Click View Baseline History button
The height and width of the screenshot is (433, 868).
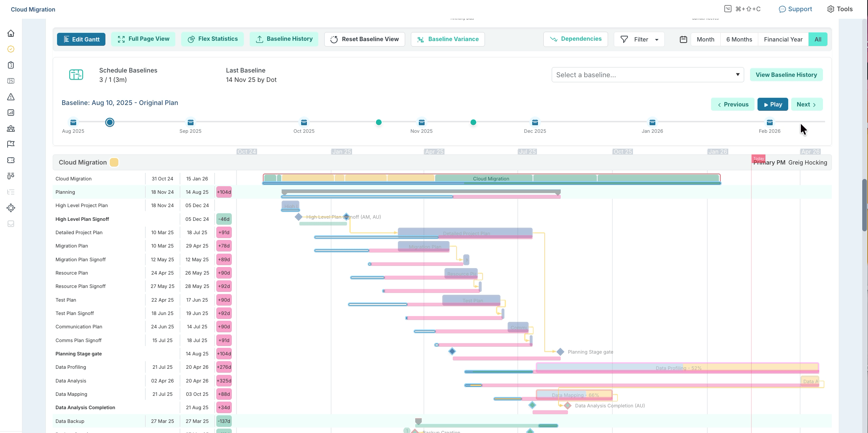[x=786, y=75]
